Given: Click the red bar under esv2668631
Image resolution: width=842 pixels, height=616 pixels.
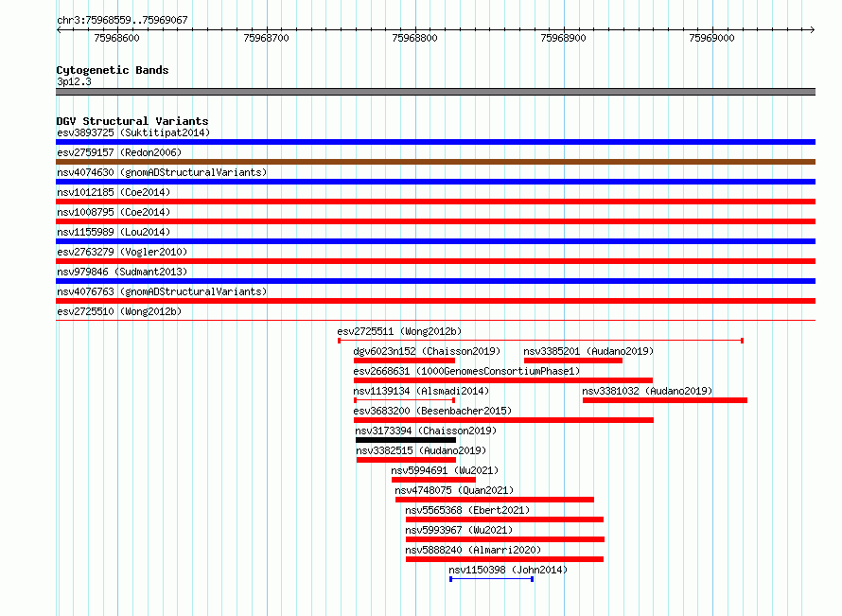Looking at the screenshot, I should tap(503, 380).
